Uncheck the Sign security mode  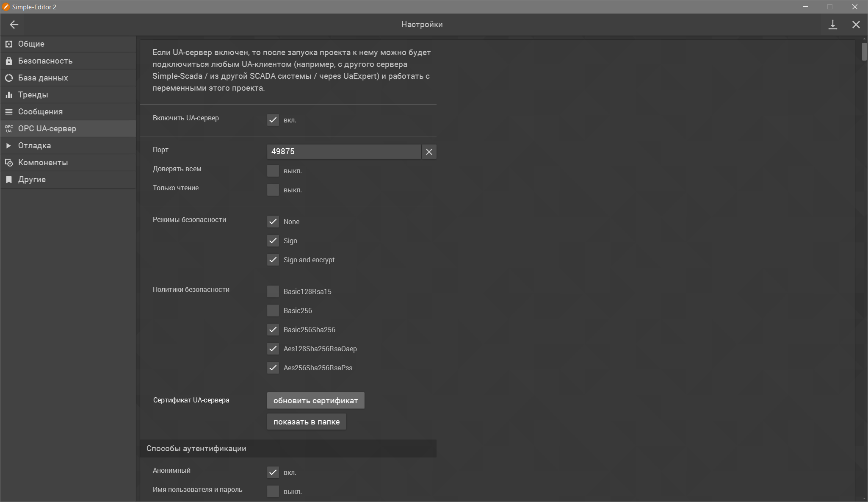(x=273, y=241)
